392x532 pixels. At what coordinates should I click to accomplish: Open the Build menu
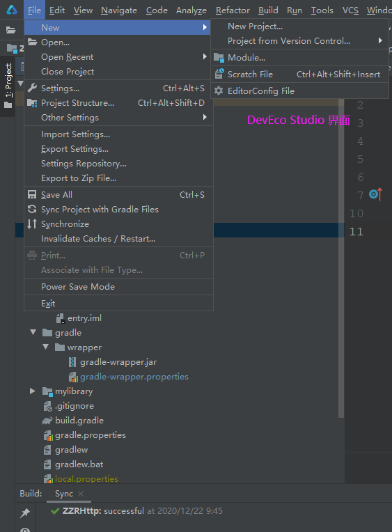click(x=268, y=10)
